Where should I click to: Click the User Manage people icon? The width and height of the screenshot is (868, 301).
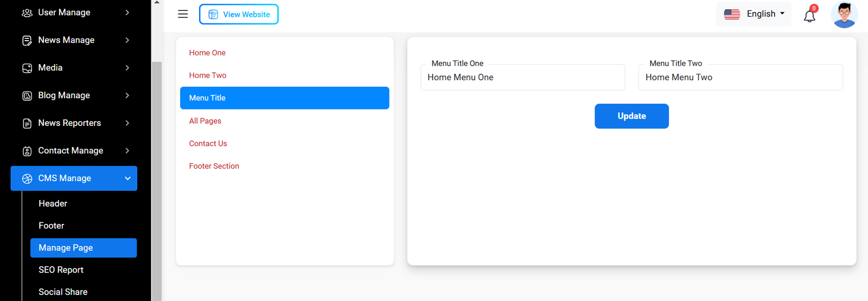27,12
